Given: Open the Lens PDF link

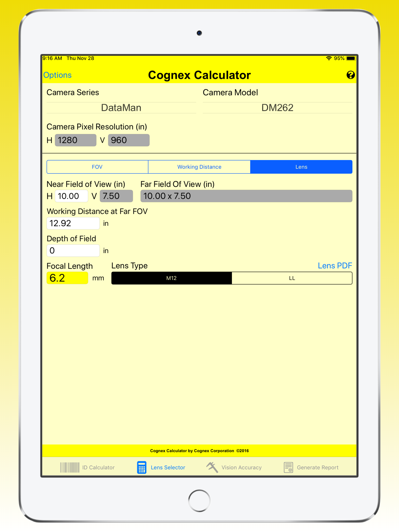Looking at the screenshot, I should (335, 266).
